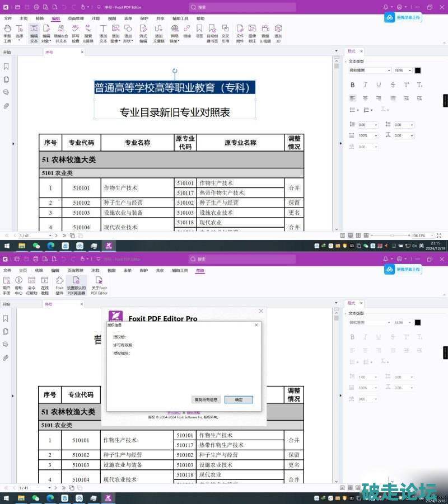Screen dimensions: 448x504
Task: Click the black text color swatch in upper window
Action: pyautogui.click(x=418, y=70)
